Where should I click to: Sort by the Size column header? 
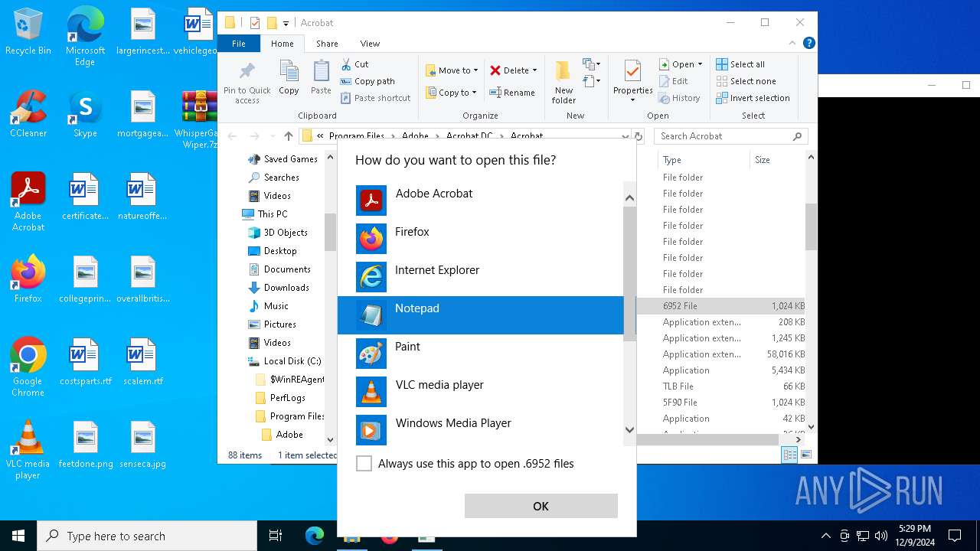pos(776,160)
